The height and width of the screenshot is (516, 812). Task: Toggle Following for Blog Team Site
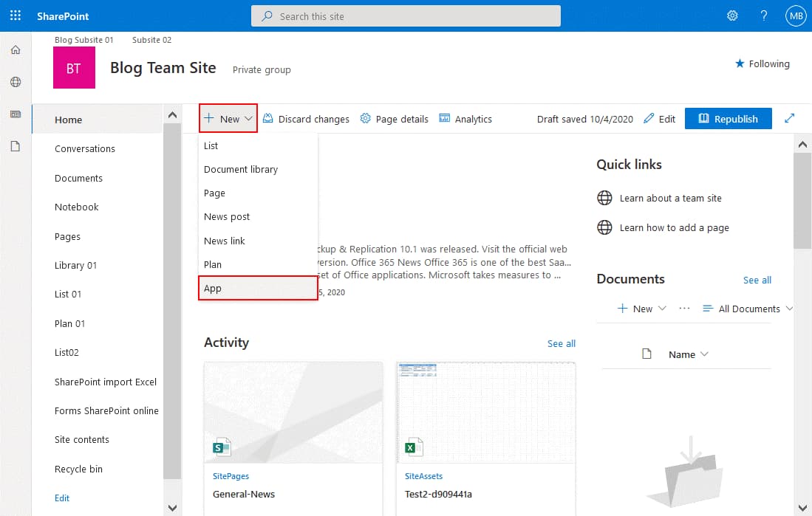[762, 63]
